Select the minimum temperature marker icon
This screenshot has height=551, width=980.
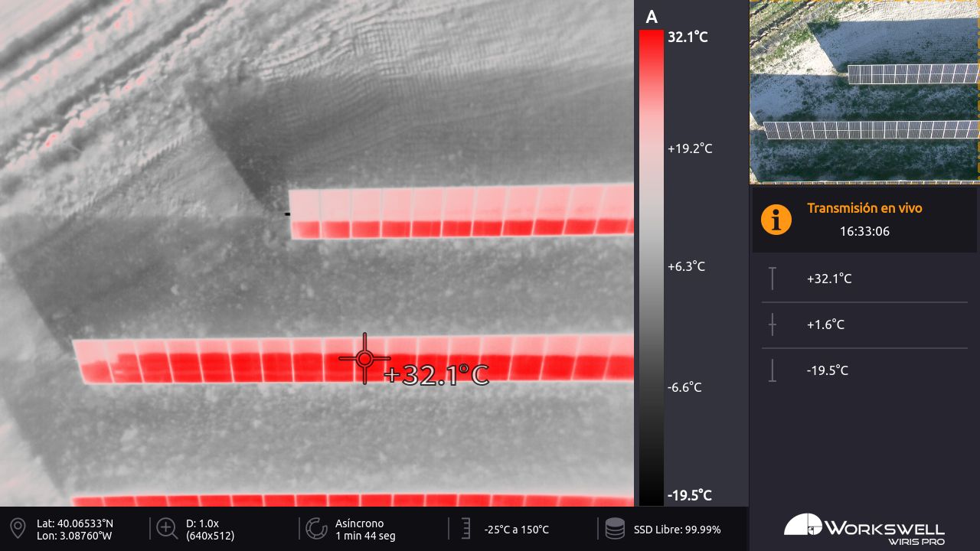773,370
